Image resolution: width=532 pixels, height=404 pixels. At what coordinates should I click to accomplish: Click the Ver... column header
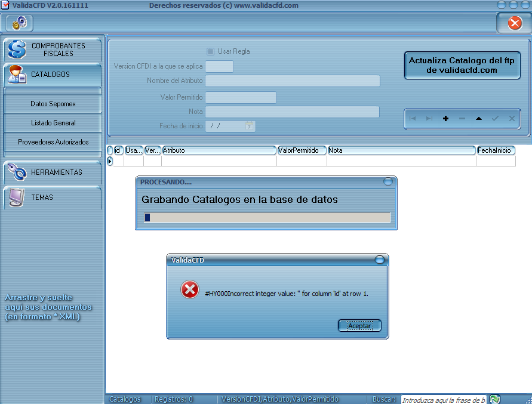click(x=153, y=150)
